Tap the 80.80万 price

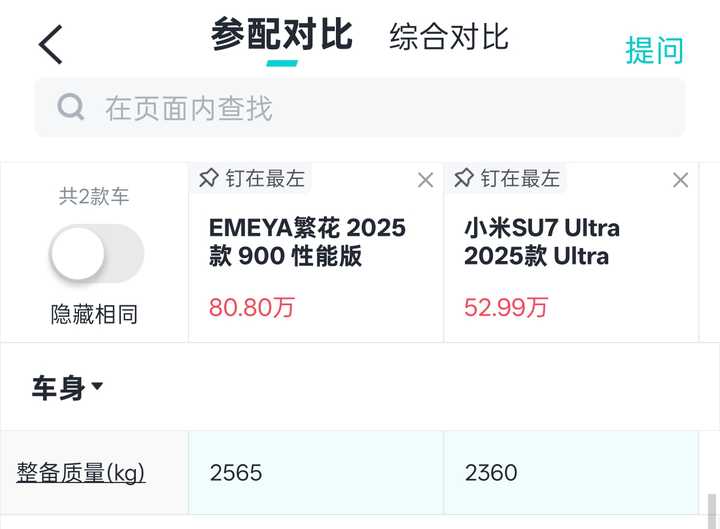251,307
